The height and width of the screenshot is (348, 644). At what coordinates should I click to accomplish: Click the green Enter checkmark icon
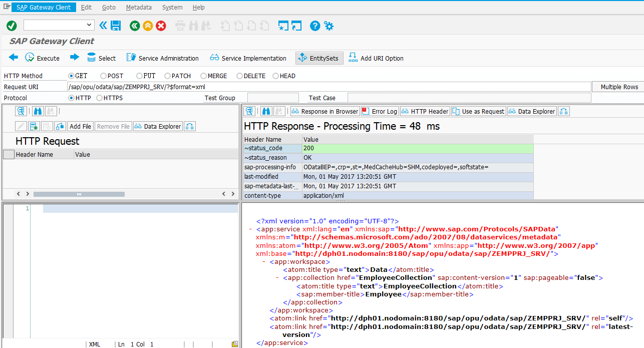tap(12, 26)
